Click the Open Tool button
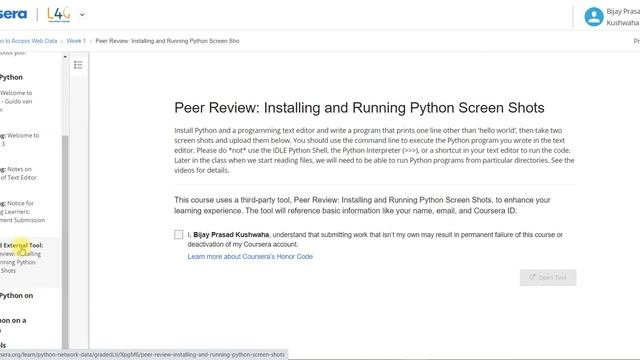The height and width of the screenshot is (360, 640). pos(548,278)
